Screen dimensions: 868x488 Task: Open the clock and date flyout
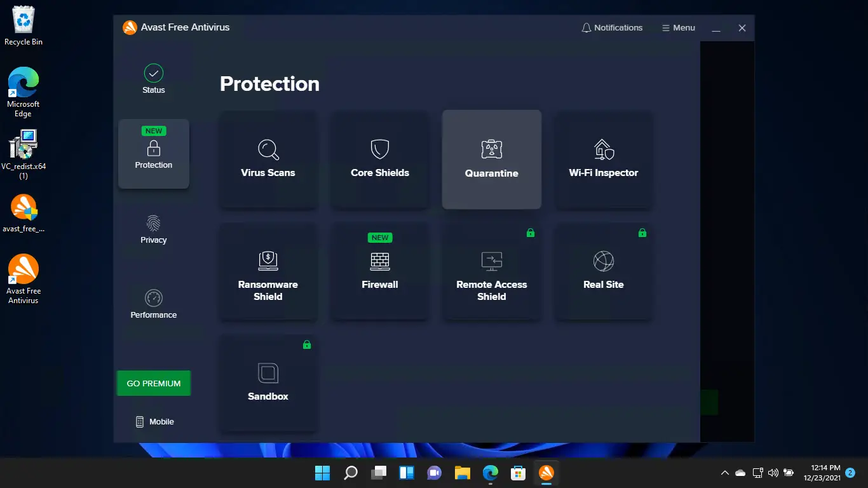tap(822, 473)
